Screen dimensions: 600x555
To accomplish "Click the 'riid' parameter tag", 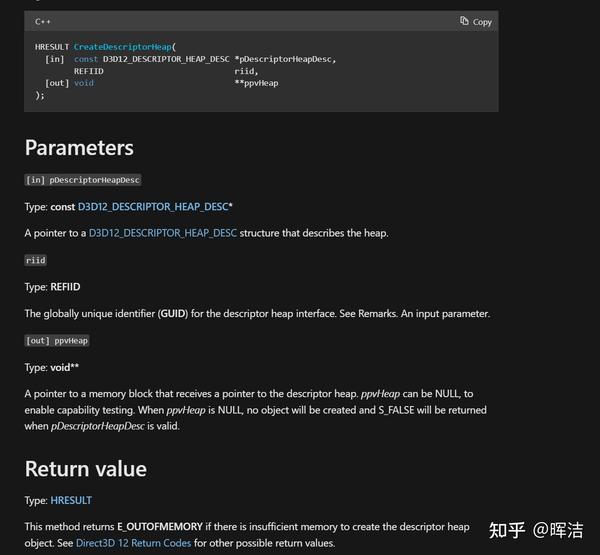I will (x=35, y=260).
